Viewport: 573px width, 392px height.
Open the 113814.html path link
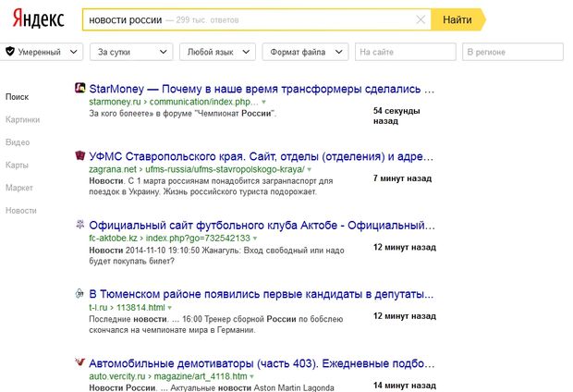click(x=140, y=308)
